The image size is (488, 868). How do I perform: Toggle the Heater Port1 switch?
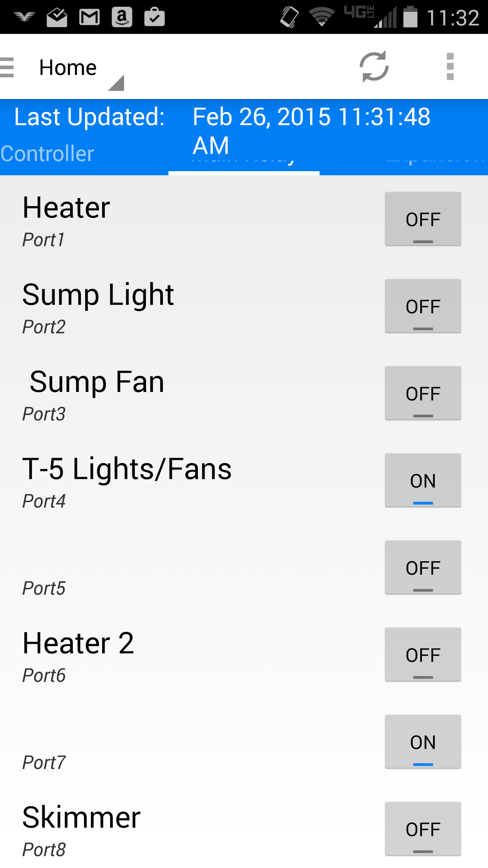(x=423, y=219)
